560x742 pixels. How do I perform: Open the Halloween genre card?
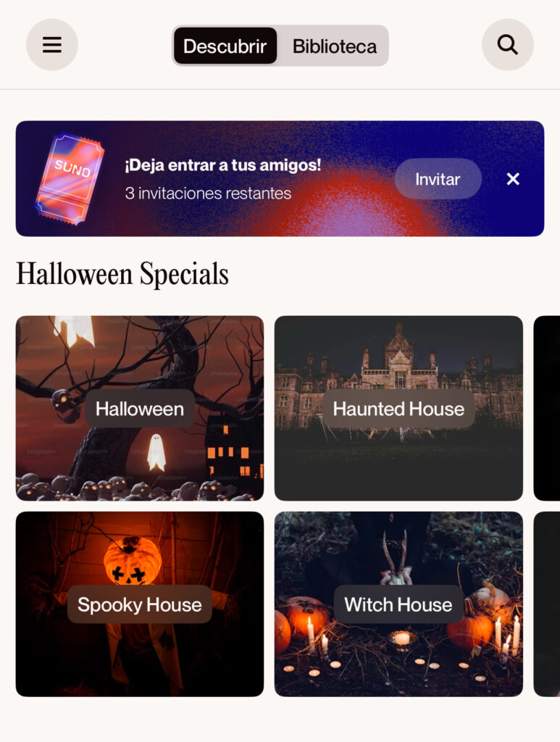coord(140,408)
